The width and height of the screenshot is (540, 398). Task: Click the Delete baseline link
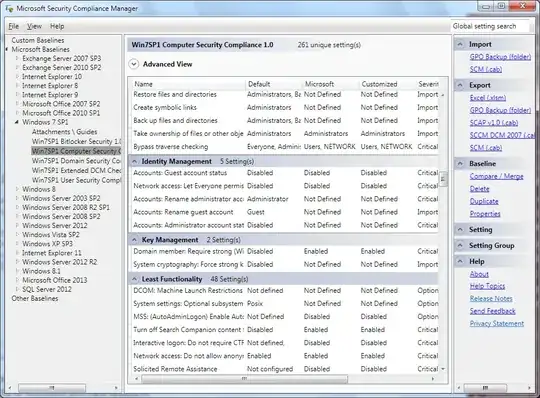(x=479, y=189)
